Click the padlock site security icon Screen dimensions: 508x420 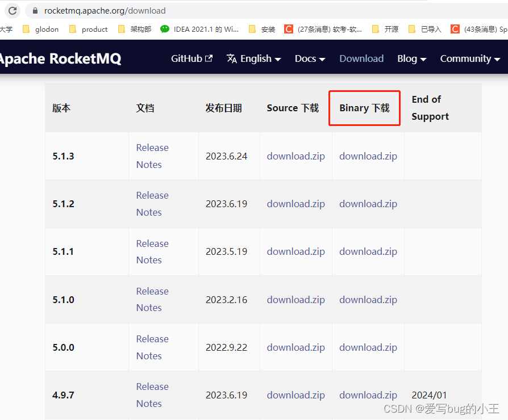(34, 10)
